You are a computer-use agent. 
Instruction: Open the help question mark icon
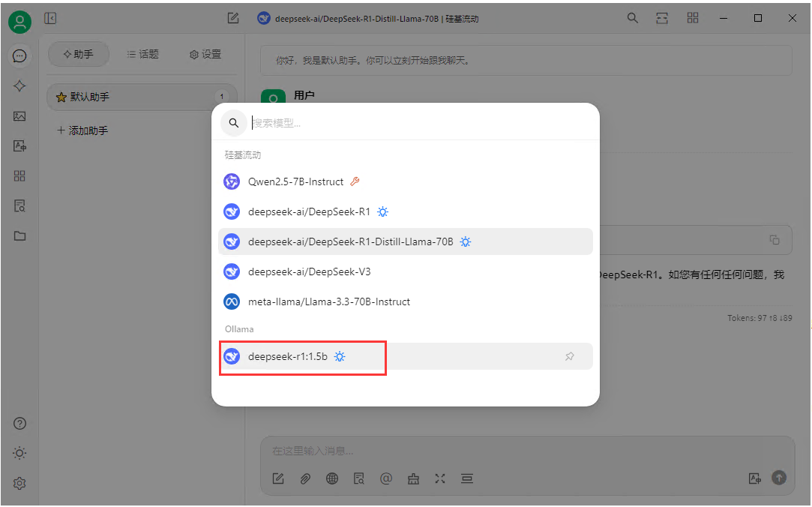click(19, 424)
